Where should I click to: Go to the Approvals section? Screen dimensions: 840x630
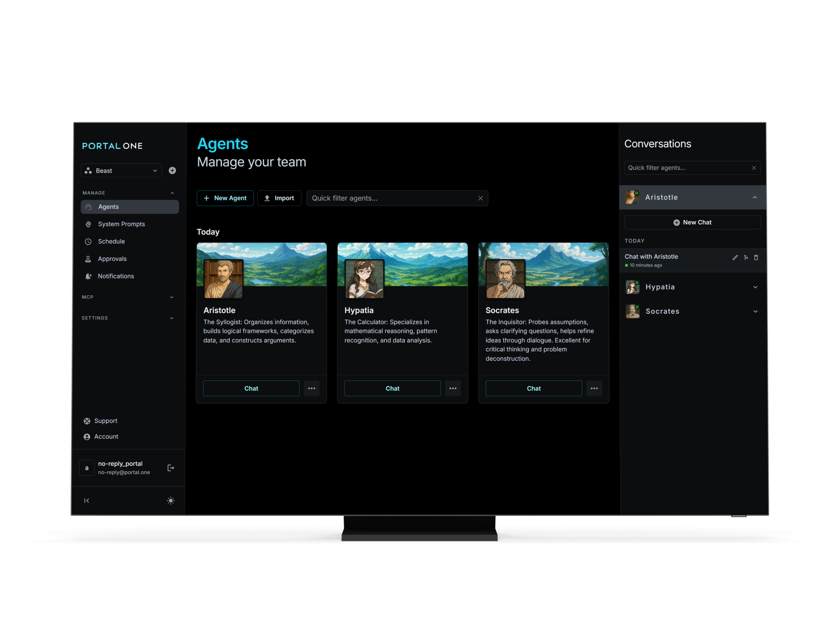coord(112,259)
